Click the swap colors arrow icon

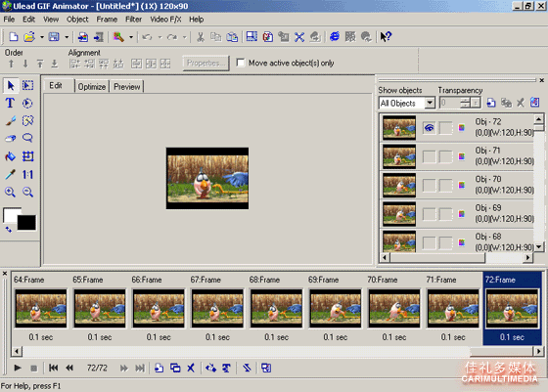pos(9,230)
